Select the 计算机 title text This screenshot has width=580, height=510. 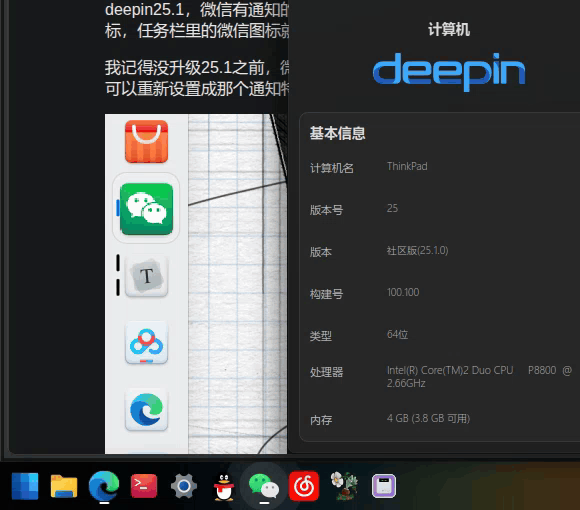[x=449, y=29]
